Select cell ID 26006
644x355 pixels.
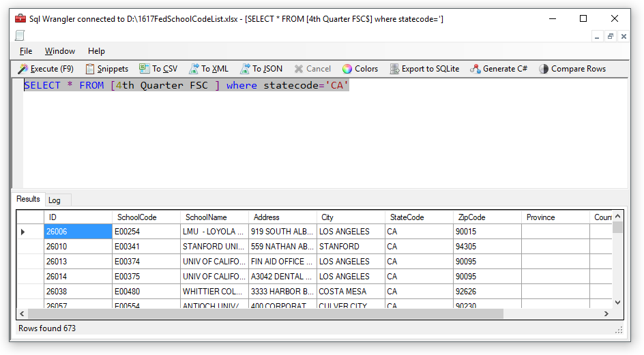78,232
